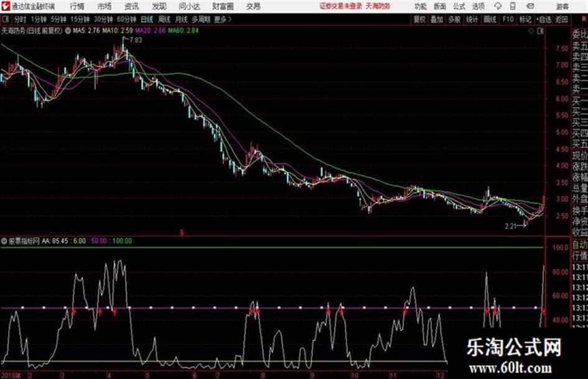
Task: Open the 市场 menu
Action: coord(105,6)
